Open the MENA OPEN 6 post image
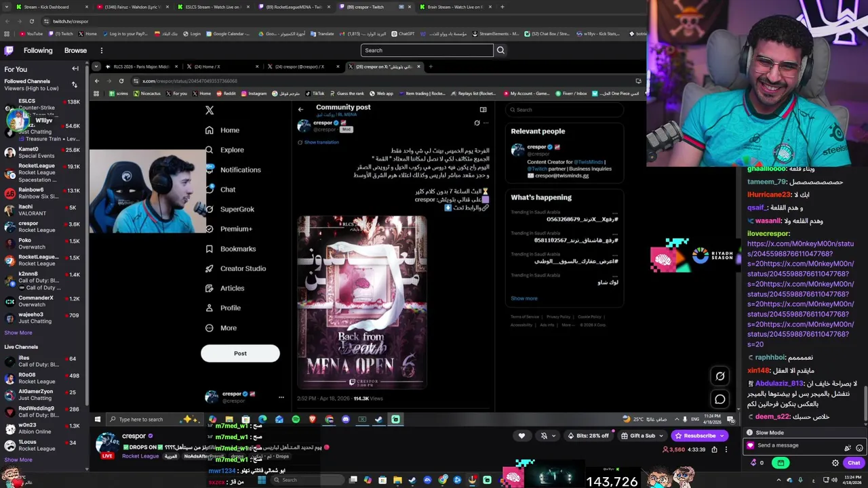Image resolution: width=868 pixels, height=488 pixels. coord(362,302)
